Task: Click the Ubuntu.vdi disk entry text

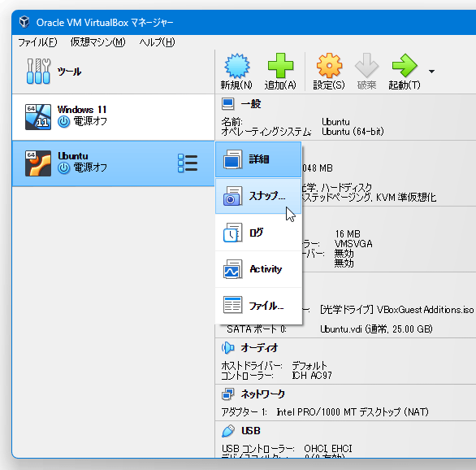Action: tap(376, 329)
